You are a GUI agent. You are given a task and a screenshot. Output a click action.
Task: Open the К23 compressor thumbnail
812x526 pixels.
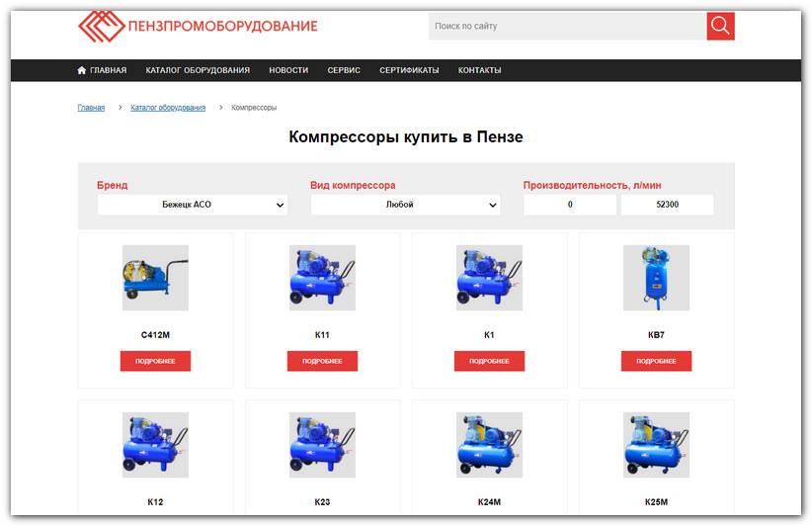tap(322, 445)
